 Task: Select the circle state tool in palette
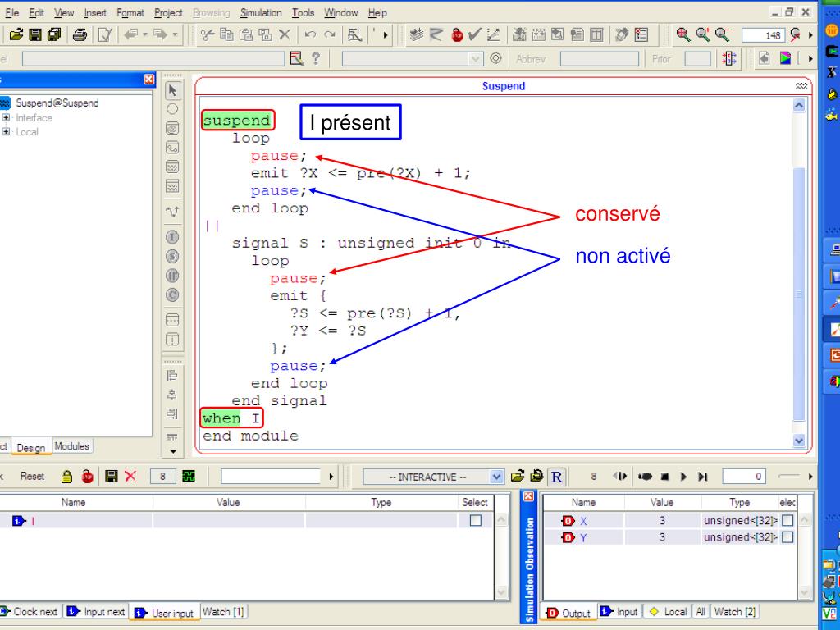coord(172,109)
